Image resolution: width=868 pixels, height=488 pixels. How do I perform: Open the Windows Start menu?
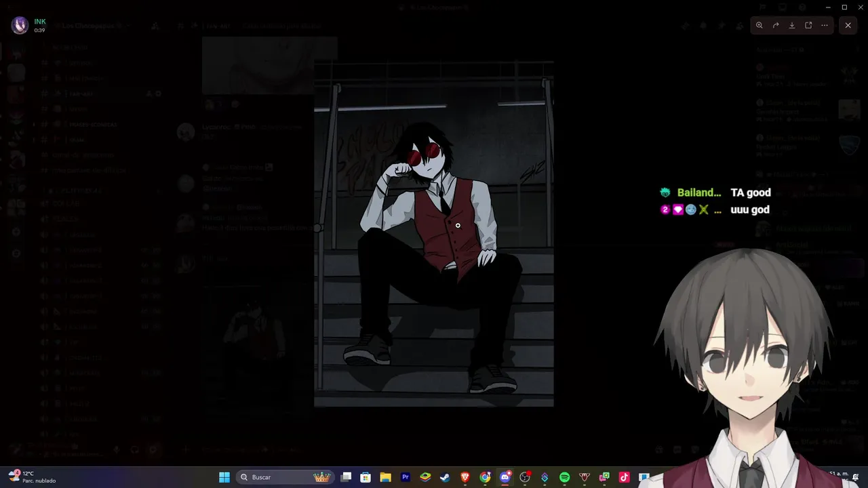224,477
